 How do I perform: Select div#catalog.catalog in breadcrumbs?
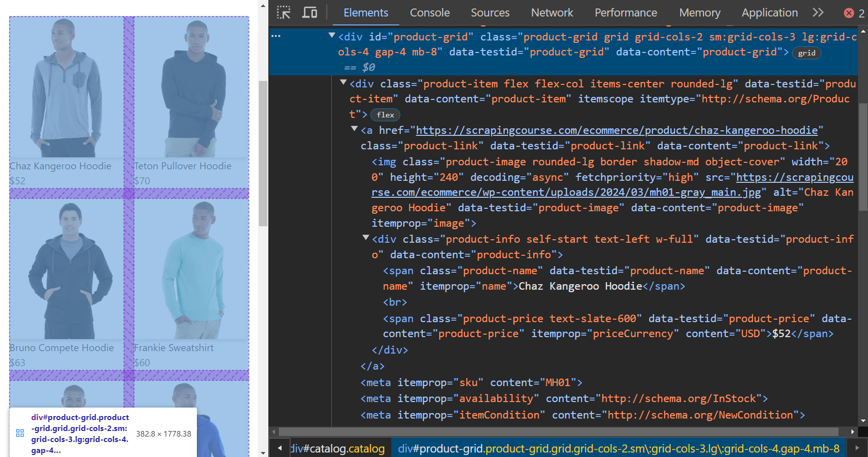point(337,449)
